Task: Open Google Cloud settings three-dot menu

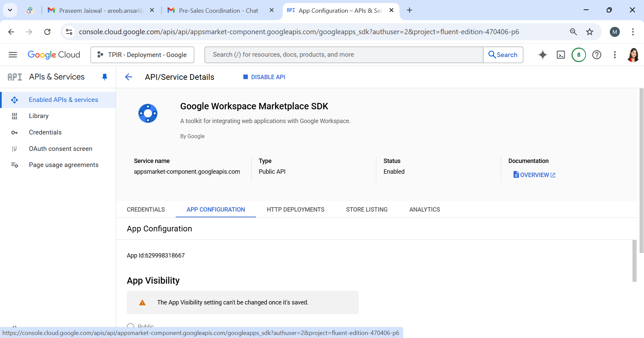Action: coord(615,55)
